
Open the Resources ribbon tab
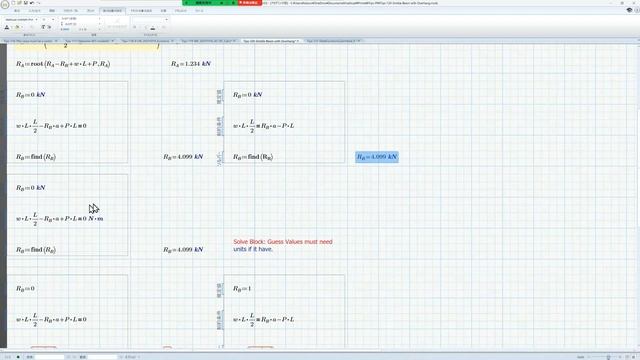[x=199, y=11]
